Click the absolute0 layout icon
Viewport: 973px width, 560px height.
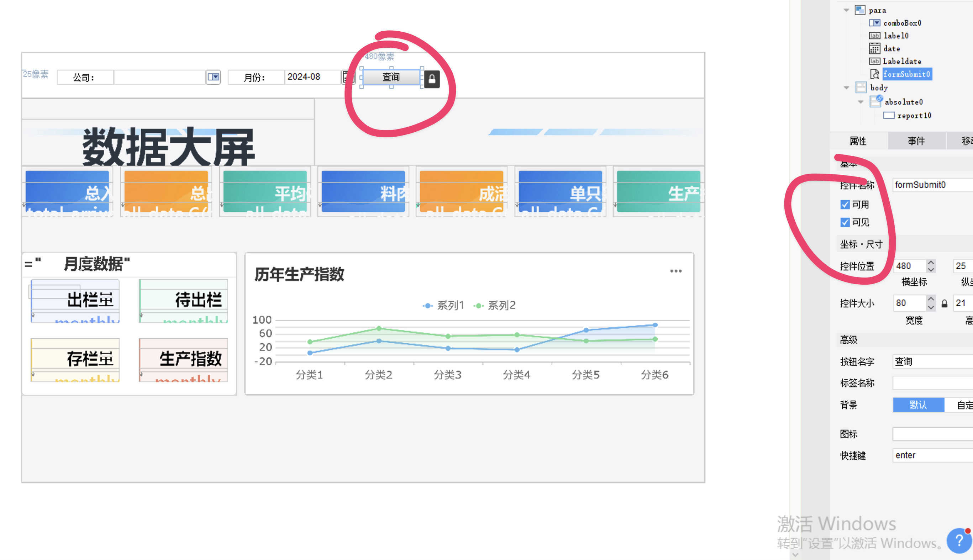(x=876, y=101)
